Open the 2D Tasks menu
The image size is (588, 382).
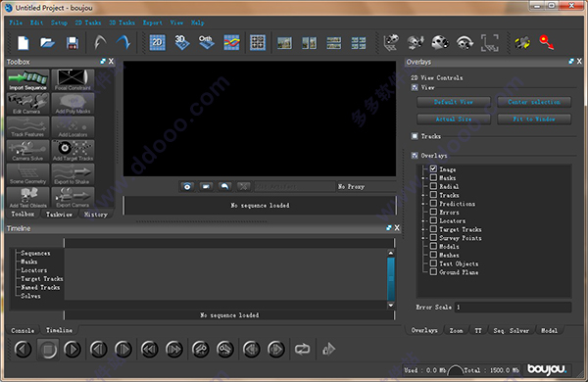coord(88,23)
